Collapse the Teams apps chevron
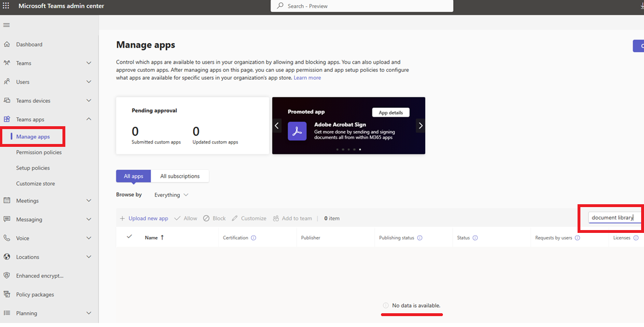This screenshot has width=644, height=327. [89, 119]
